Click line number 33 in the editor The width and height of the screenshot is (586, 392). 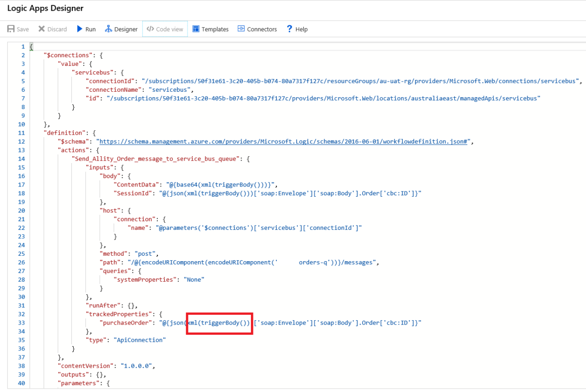coord(21,323)
